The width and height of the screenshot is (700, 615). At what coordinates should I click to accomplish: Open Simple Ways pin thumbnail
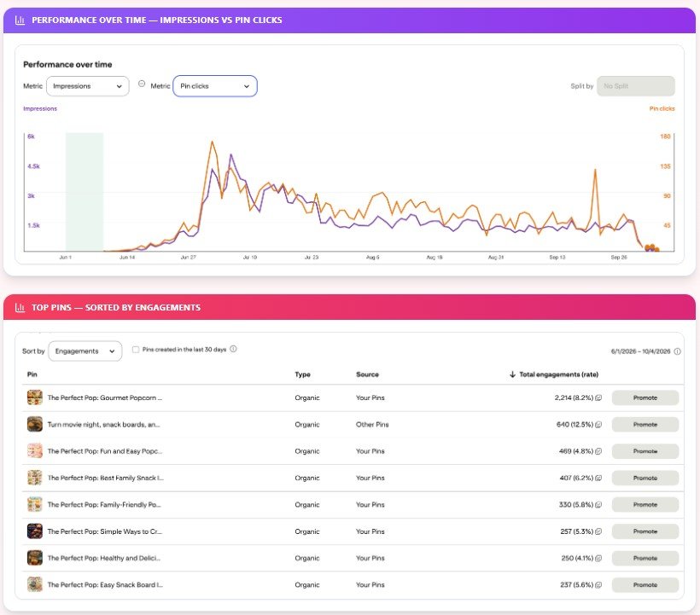[35, 531]
